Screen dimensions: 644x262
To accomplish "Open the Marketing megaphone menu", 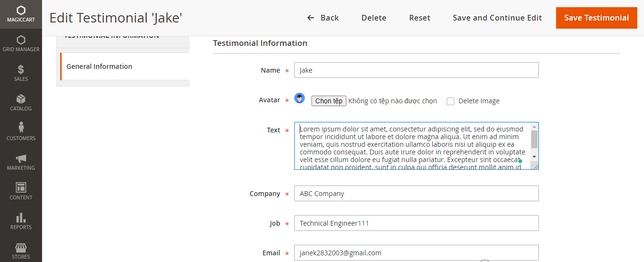I will coord(21,162).
